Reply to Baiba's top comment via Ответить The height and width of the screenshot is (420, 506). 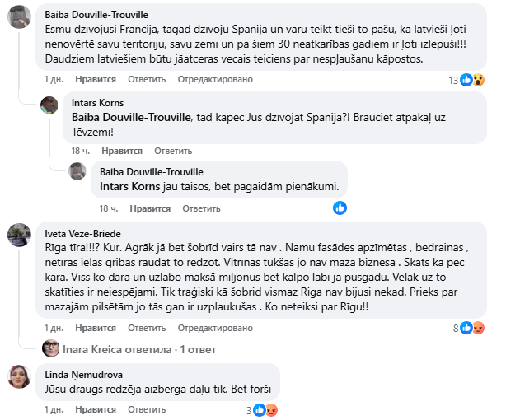pyautogui.click(x=148, y=80)
